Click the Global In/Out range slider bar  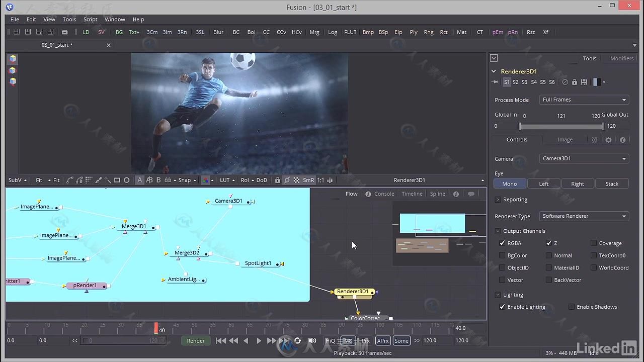tap(561, 126)
